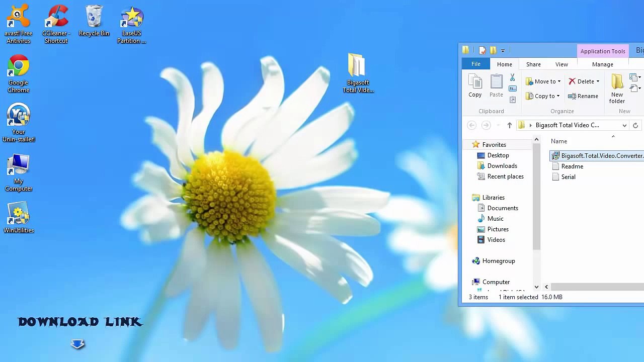644x362 pixels.
Task: Launch EaseUS Partition desktop icon
Action: (132, 24)
